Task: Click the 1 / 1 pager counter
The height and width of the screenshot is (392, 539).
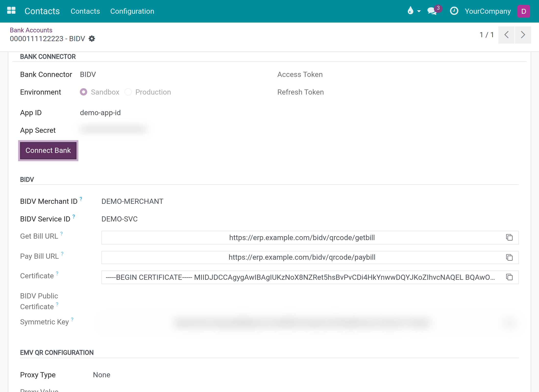Action: pos(487,35)
